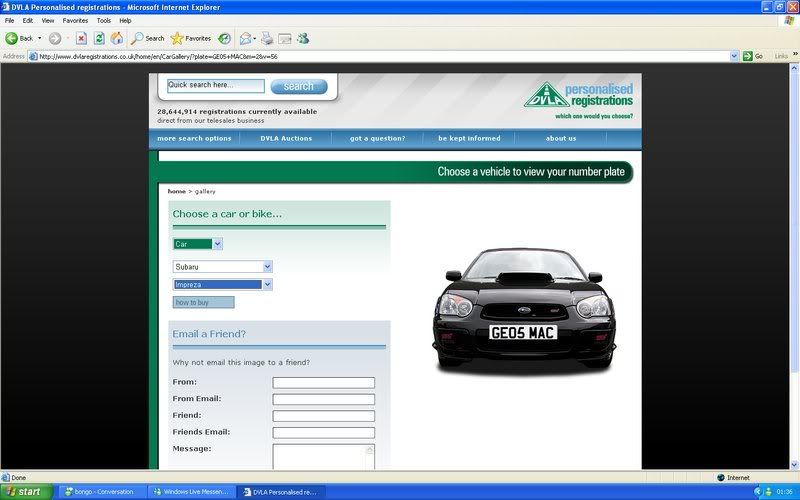Image resolution: width=800 pixels, height=500 pixels.
Task: Go to Home page icon
Action: tap(117, 38)
